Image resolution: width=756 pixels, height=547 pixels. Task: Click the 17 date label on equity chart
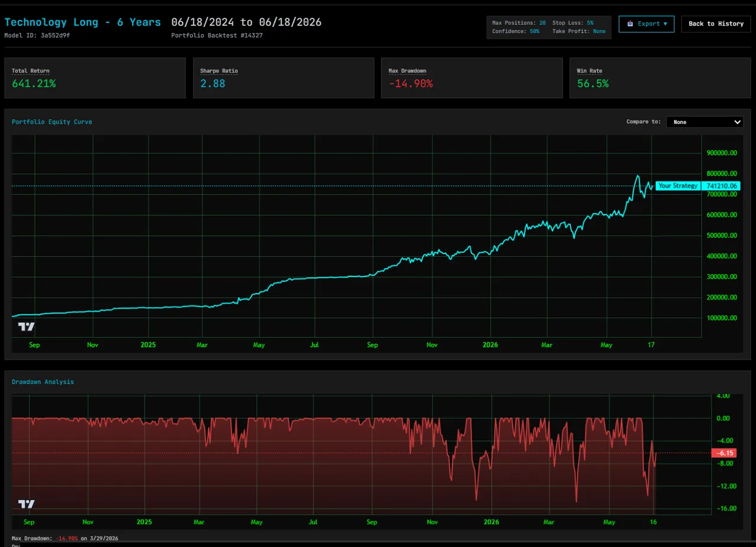point(651,345)
